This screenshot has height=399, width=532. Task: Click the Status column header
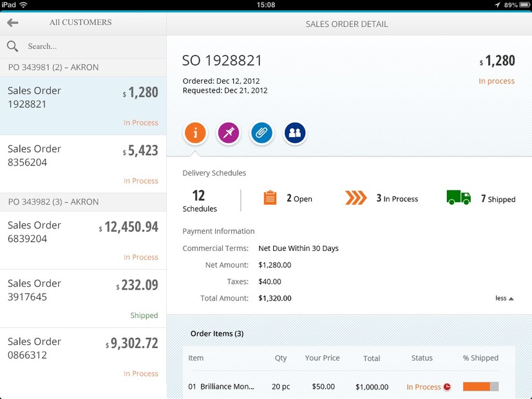[422, 358]
